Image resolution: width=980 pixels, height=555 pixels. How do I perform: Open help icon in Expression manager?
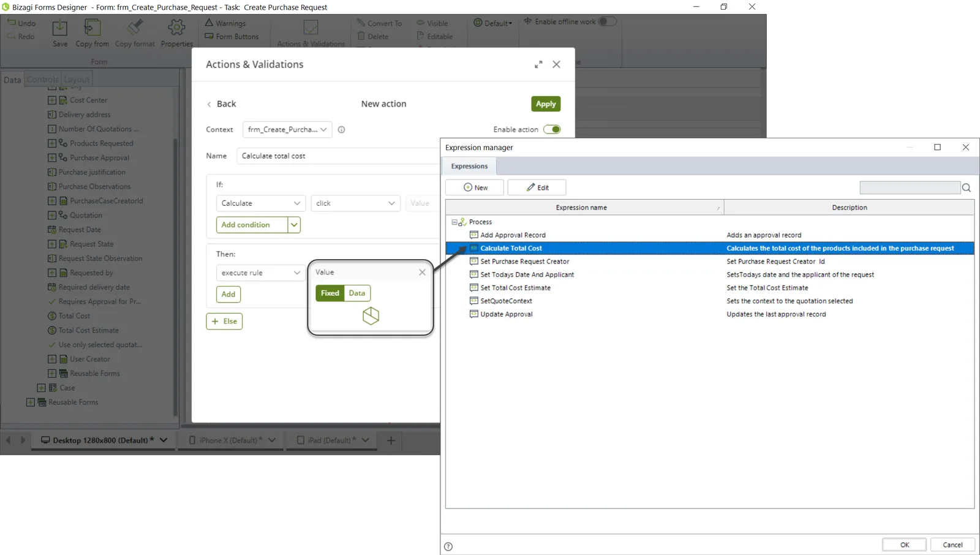pyautogui.click(x=448, y=546)
